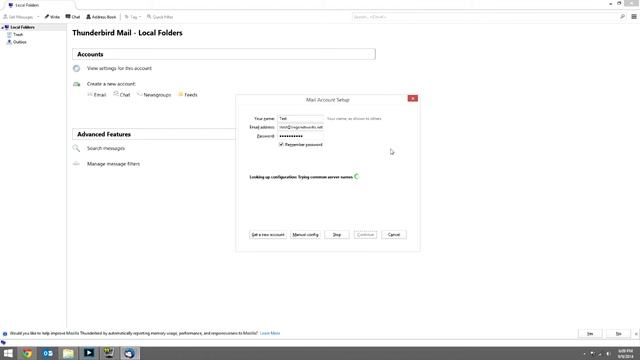Click Search messages link
Screen dimensions: 640x360
(106, 149)
